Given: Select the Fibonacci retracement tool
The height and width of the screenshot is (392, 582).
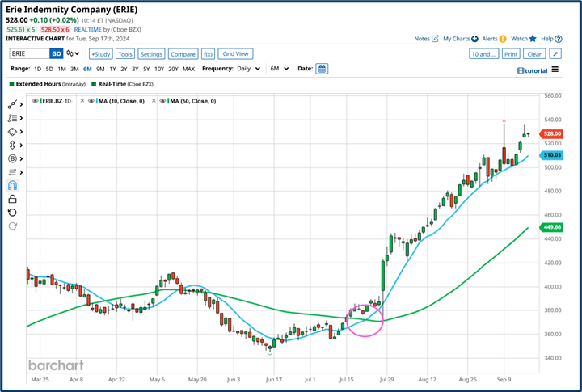Looking at the screenshot, I should click(12, 118).
